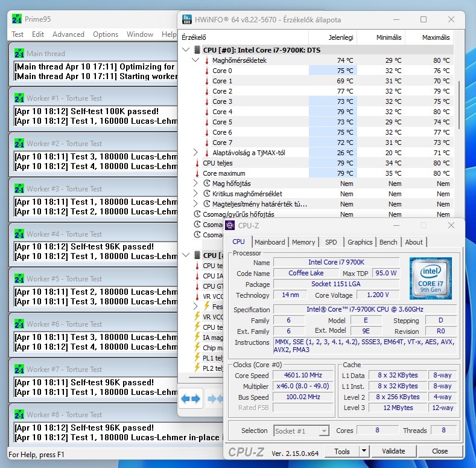Click the Intel Core i7 9th Gen logo
Screen dimensions: 476x468
pos(431,278)
